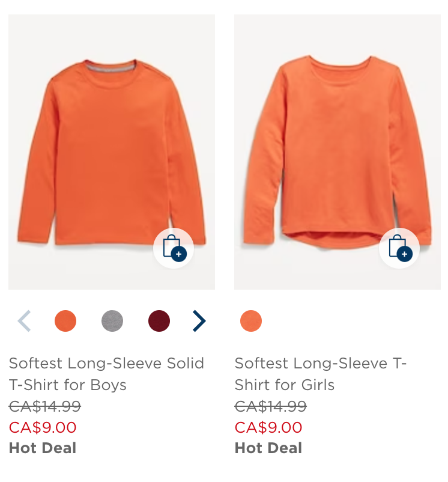Select orange color for Boys T-shirt
The width and height of the screenshot is (448, 482).
pos(65,321)
